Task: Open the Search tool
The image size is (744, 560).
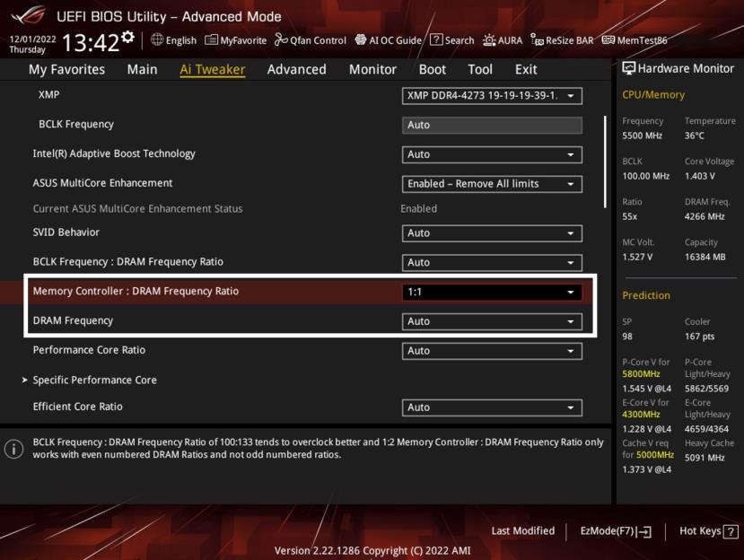Action: tap(451, 40)
